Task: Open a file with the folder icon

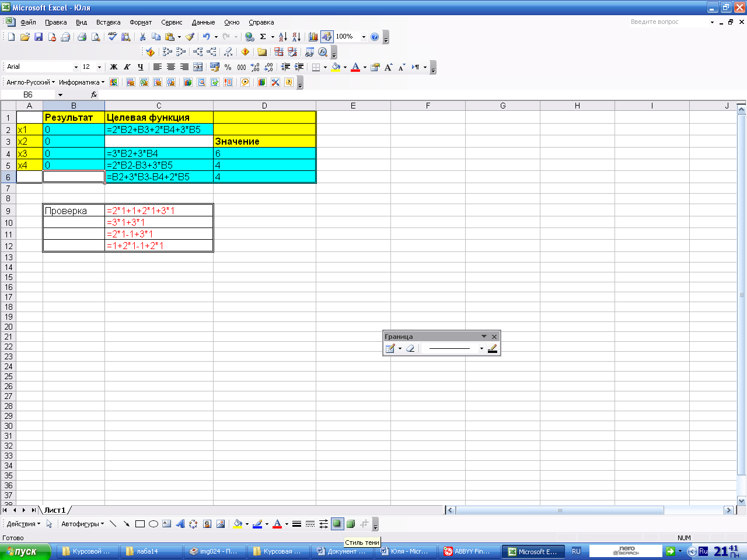Action: point(25,37)
